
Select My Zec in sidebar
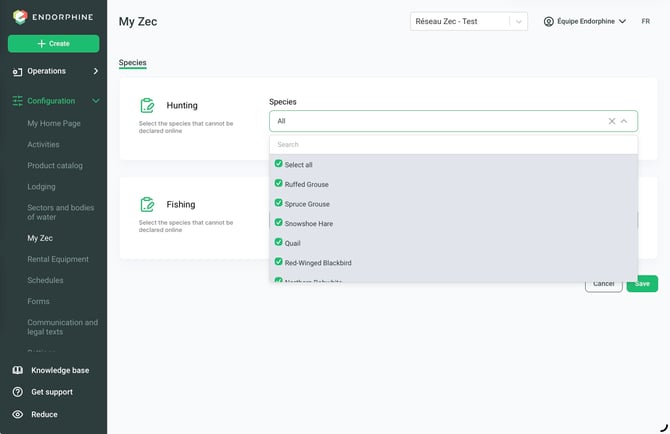point(40,238)
